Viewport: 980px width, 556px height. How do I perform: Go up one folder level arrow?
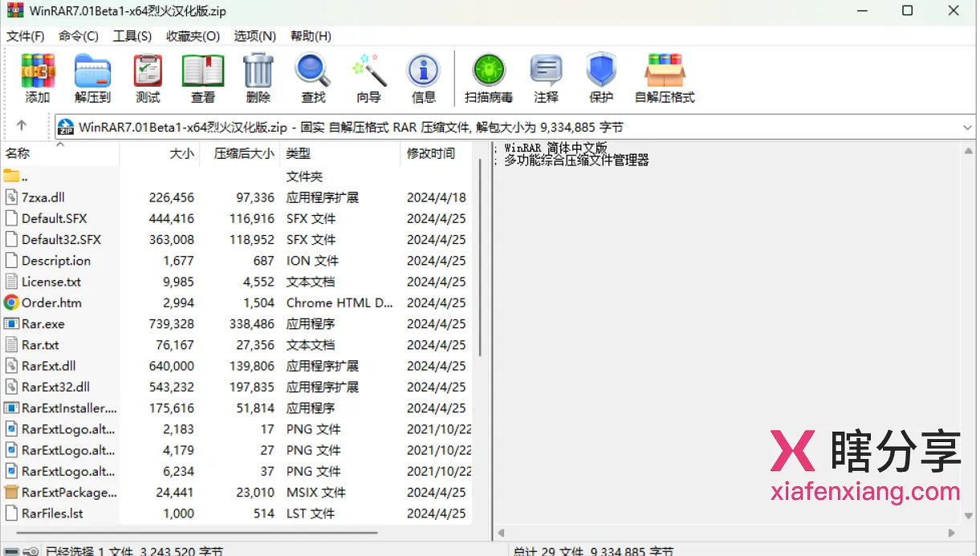point(22,126)
